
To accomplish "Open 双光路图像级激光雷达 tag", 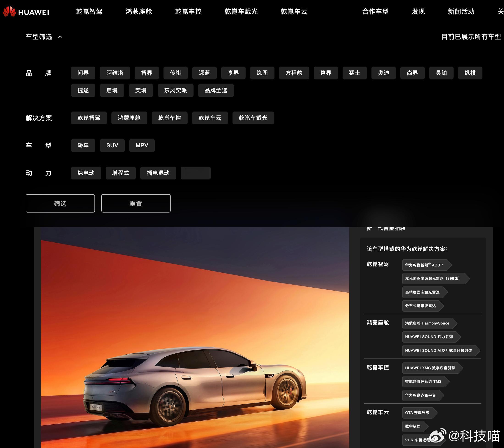I will coord(436,278).
